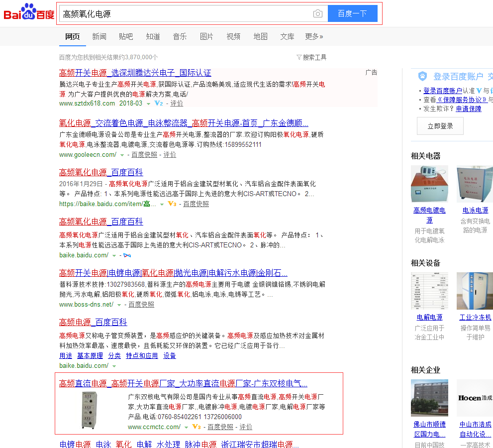
Task: Switch to the 图片 tab
Action: tap(206, 36)
